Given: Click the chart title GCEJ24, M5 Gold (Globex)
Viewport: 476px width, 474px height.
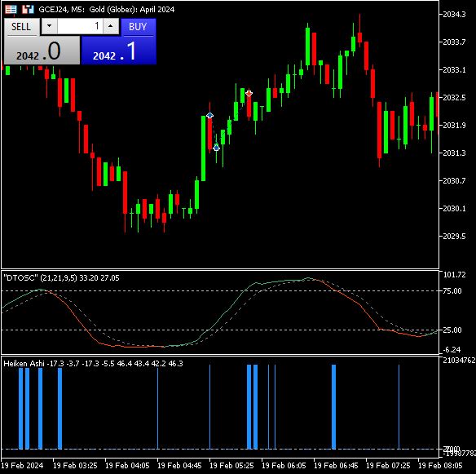Looking at the screenshot, I should click(107, 10).
